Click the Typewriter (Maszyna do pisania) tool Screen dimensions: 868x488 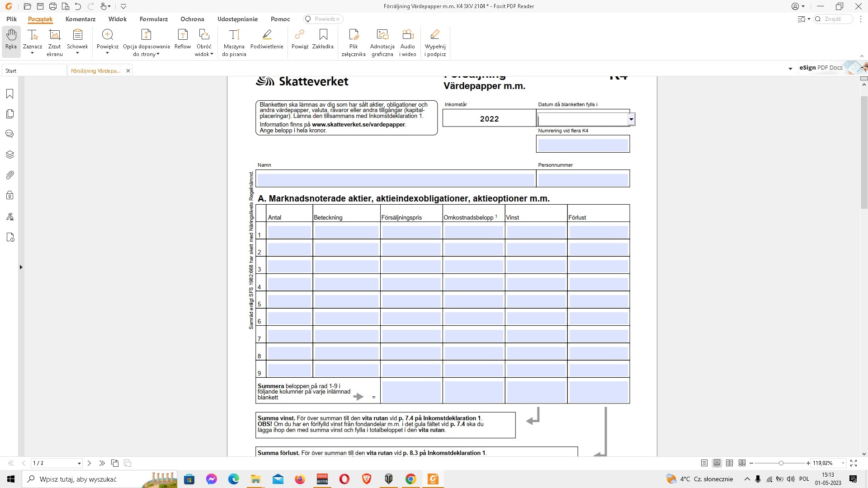pos(234,42)
